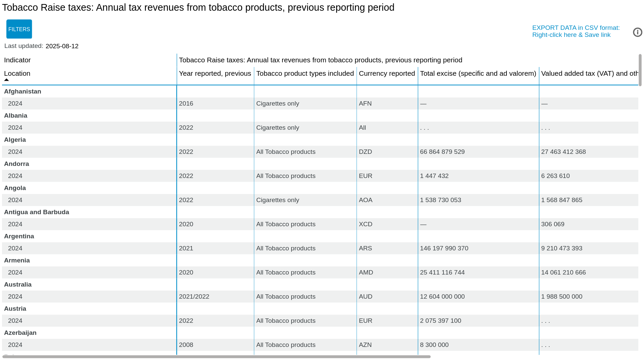Click the AFN currency cell

coord(365,104)
